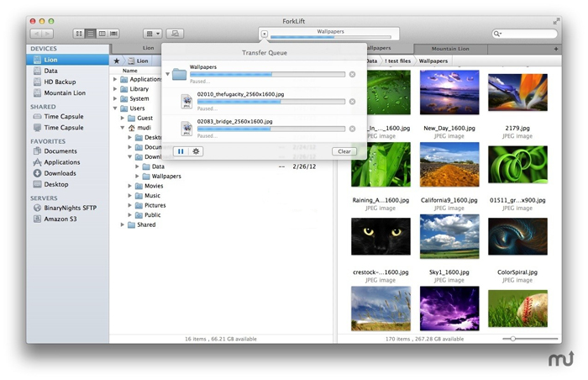Open Documents favorite

[x=67, y=151]
